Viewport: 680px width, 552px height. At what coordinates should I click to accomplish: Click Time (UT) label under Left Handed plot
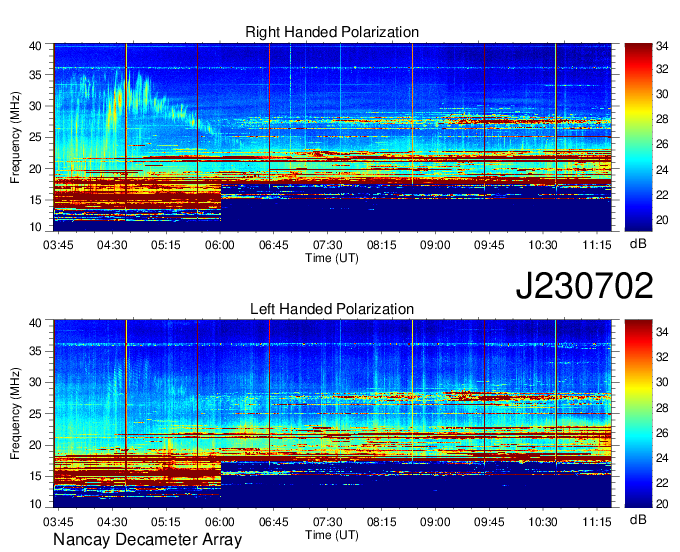pyautogui.click(x=332, y=535)
